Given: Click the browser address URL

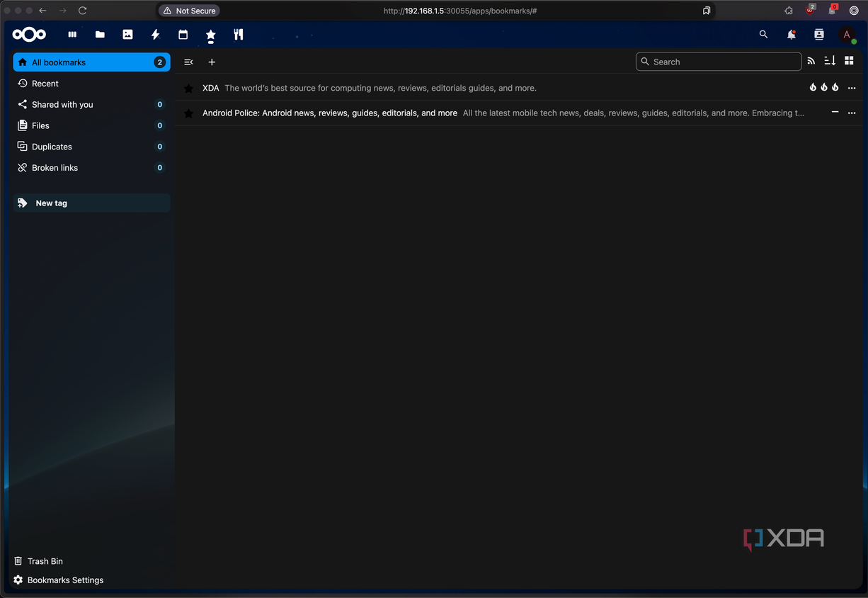Looking at the screenshot, I should click(460, 11).
